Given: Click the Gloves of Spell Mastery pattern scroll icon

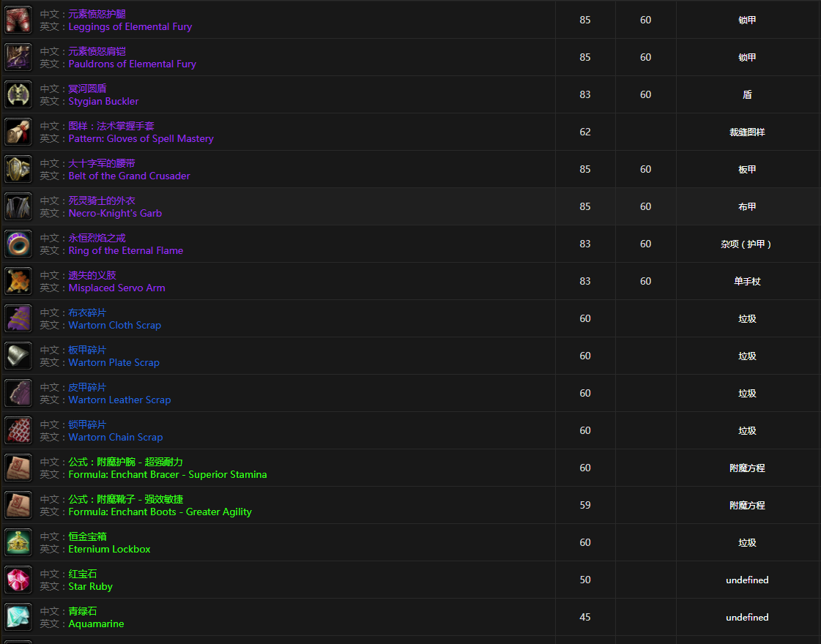Looking at the screenshot, I should [x=18, y=132].
